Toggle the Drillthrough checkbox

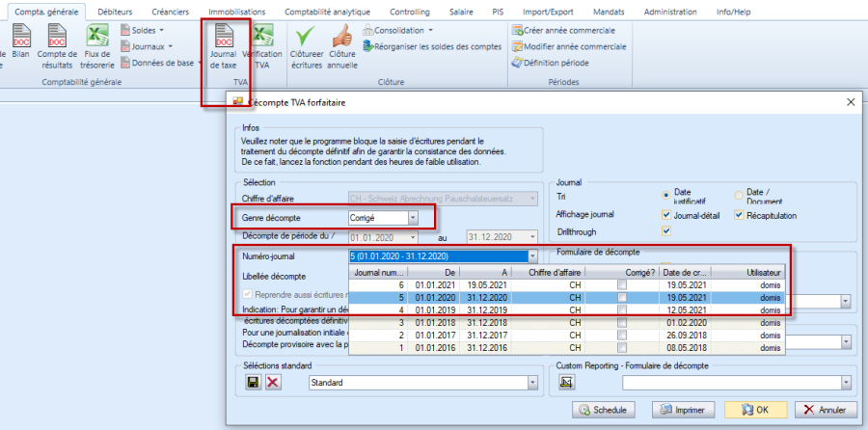(x=666, y=231)
